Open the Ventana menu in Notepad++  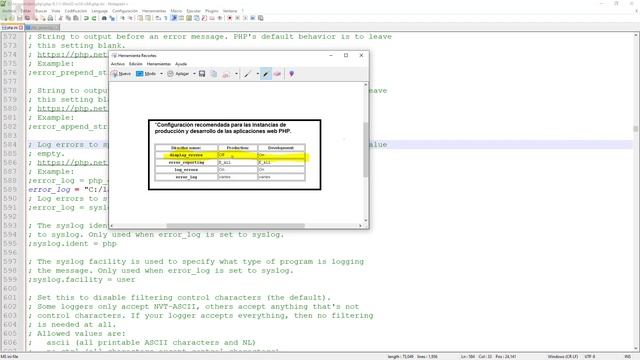click(x=230, y=11)
